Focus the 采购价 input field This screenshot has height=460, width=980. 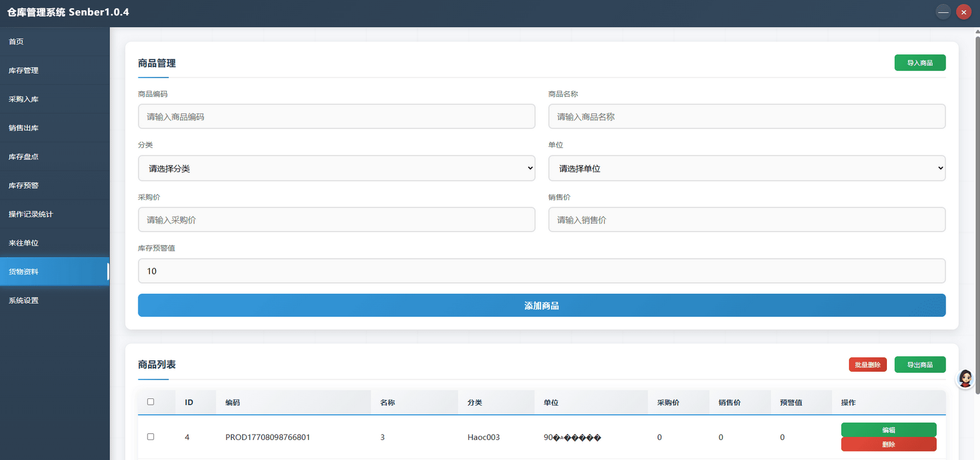point(337,219)
